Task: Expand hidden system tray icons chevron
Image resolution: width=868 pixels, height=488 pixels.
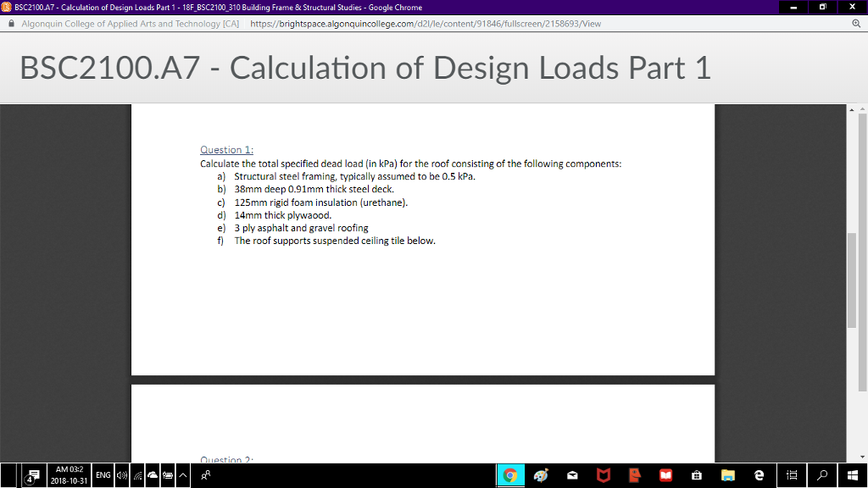Action: [x=181, y=475]
